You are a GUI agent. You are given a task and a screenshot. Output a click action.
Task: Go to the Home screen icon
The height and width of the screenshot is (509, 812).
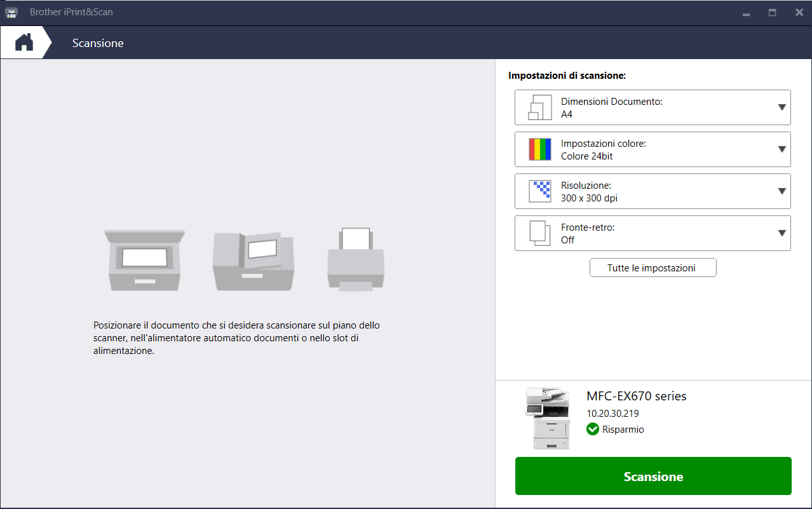click(24, 43)
